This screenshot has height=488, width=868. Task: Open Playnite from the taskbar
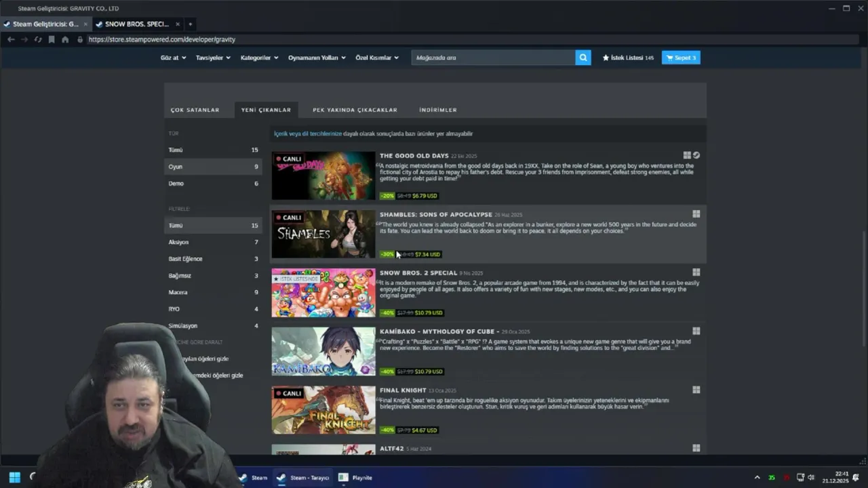click(x=355, y=477)
